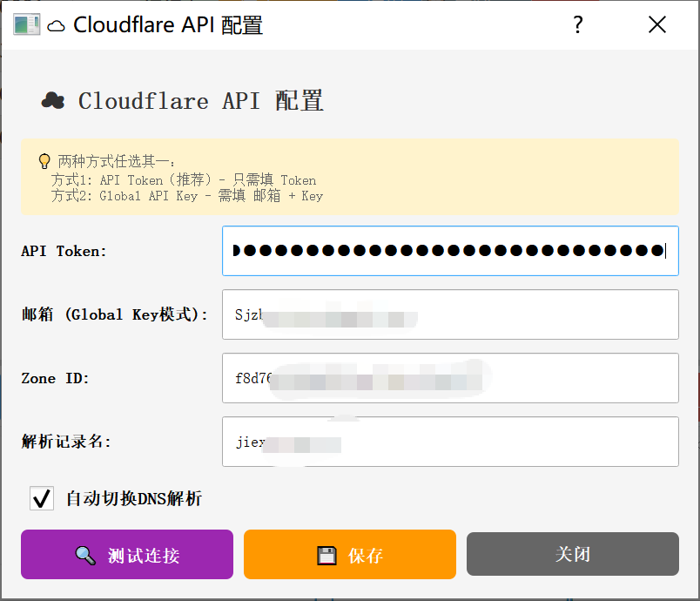
Task: Click the tip line '方式1: API Token（推荐）'
Action: [x=131, y=180]
